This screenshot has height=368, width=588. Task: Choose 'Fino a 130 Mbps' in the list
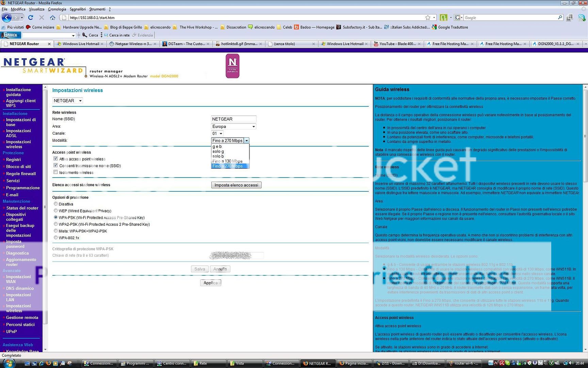coord(227,161)
